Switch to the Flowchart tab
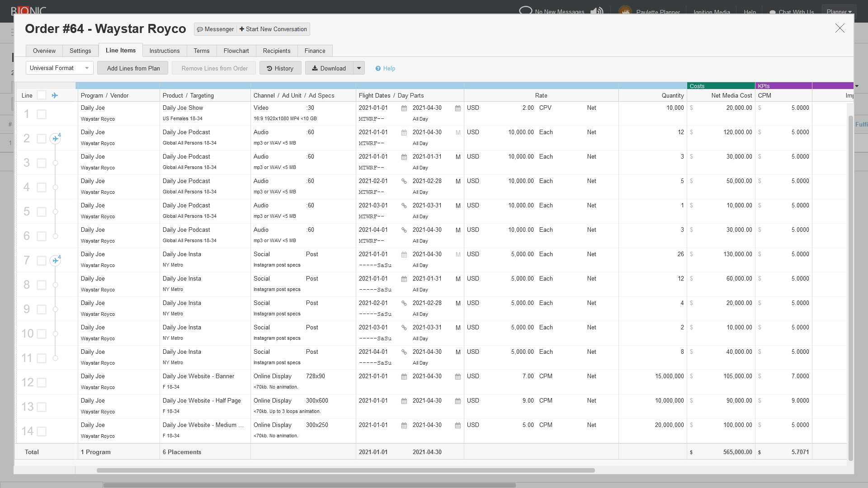This screenshot has width=868, height=488. click(236, 51)
